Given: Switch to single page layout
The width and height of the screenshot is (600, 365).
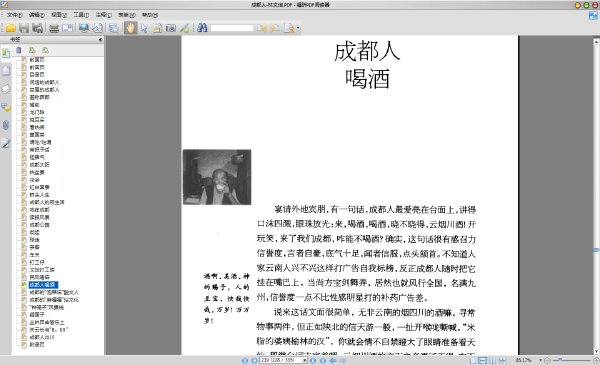Looking at the screenshot, I should (x=473, y=360).
